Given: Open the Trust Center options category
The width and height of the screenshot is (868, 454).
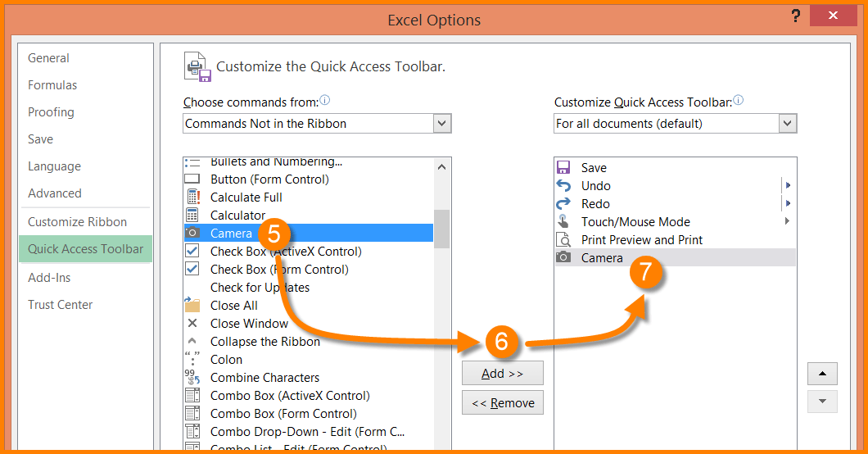Looking at the screenshot, I should pyautogui.click(x=61, y=305).
